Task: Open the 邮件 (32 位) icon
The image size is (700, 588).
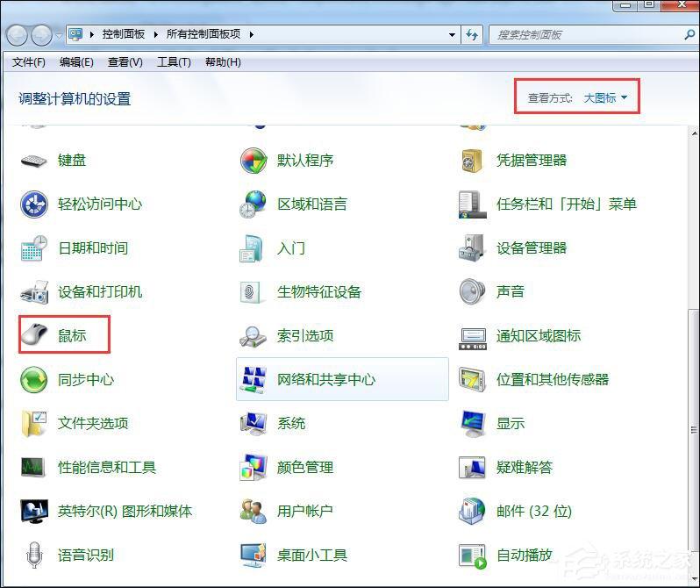Action: [x=472, y=511]
